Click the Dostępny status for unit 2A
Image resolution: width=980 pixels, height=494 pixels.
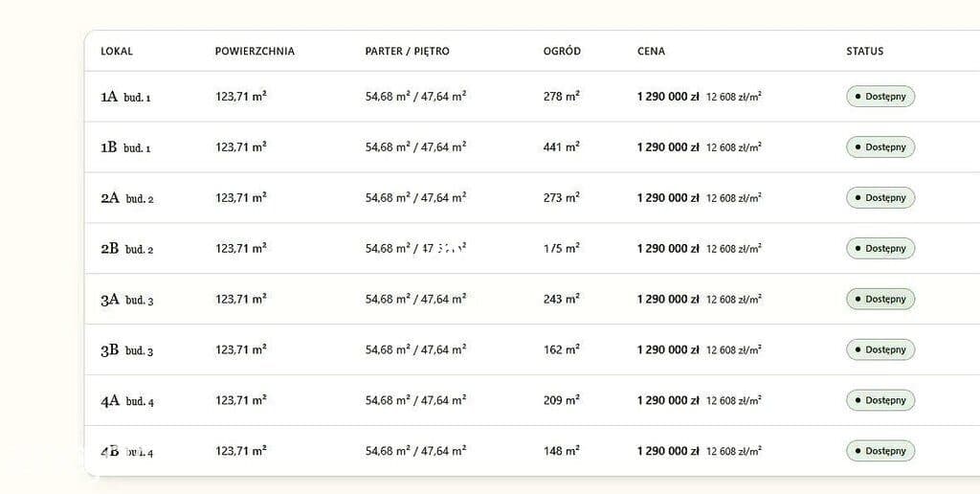click(x=880, y=198)
